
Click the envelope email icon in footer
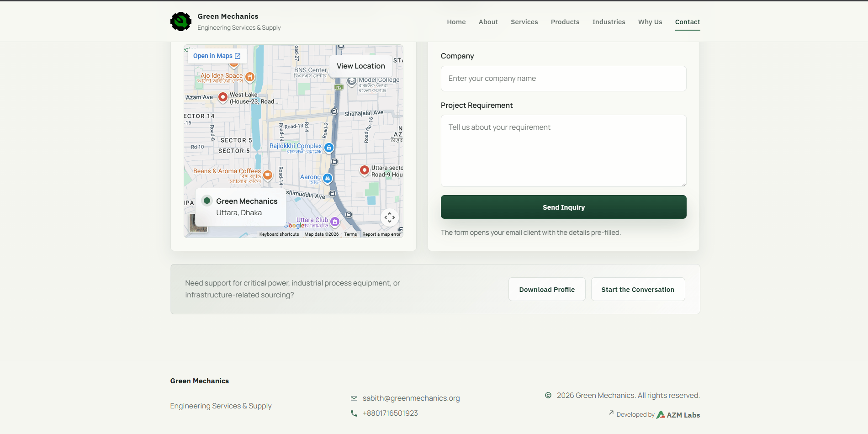354,398
